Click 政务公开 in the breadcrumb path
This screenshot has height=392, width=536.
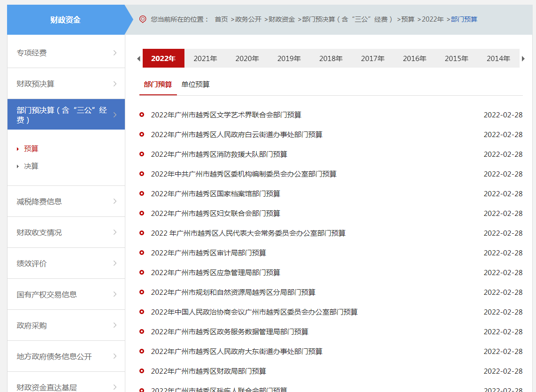click(x=247, y=19)
